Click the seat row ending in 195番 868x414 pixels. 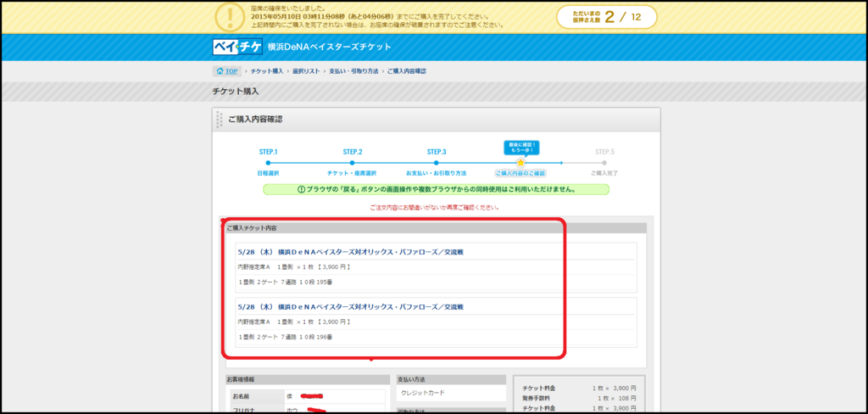click(285, 283)
